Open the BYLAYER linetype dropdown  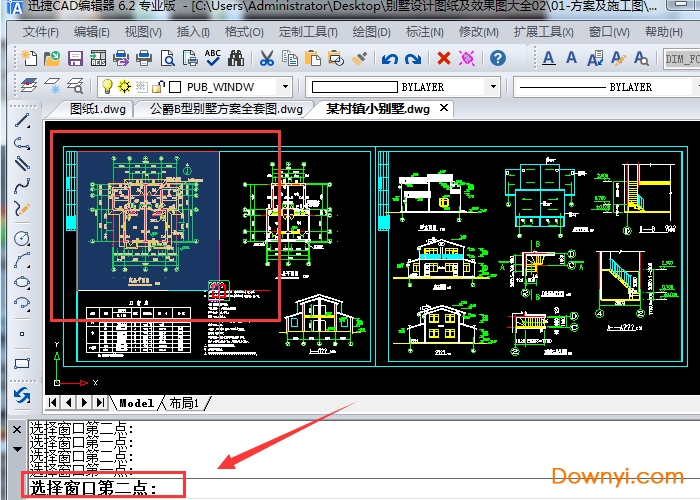(x=688, y=87)
